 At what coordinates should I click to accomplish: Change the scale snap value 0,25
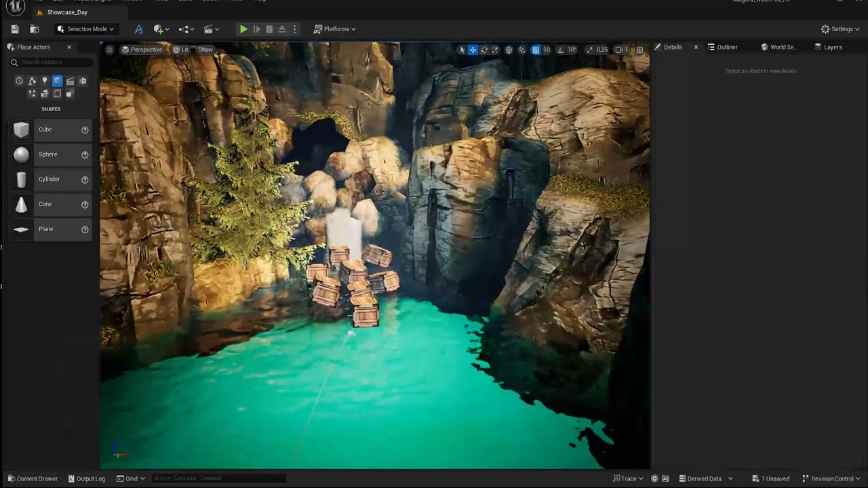602,50
